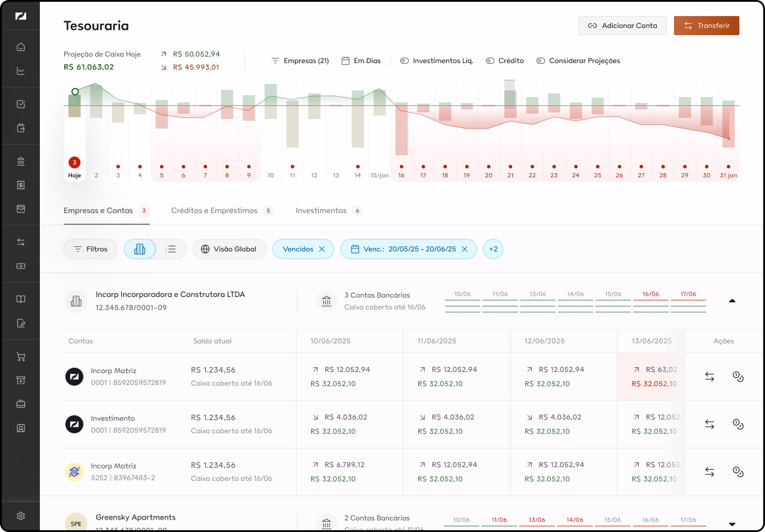This screenshot has height=532, width=765.
Task: Clear the Venc. date range filter
Action: pos(465,249)
